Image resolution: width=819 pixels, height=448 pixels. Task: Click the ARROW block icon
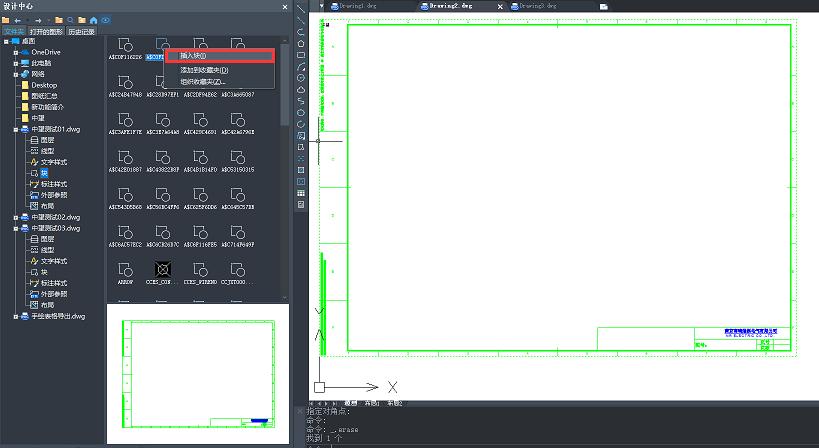click(125, 270)
